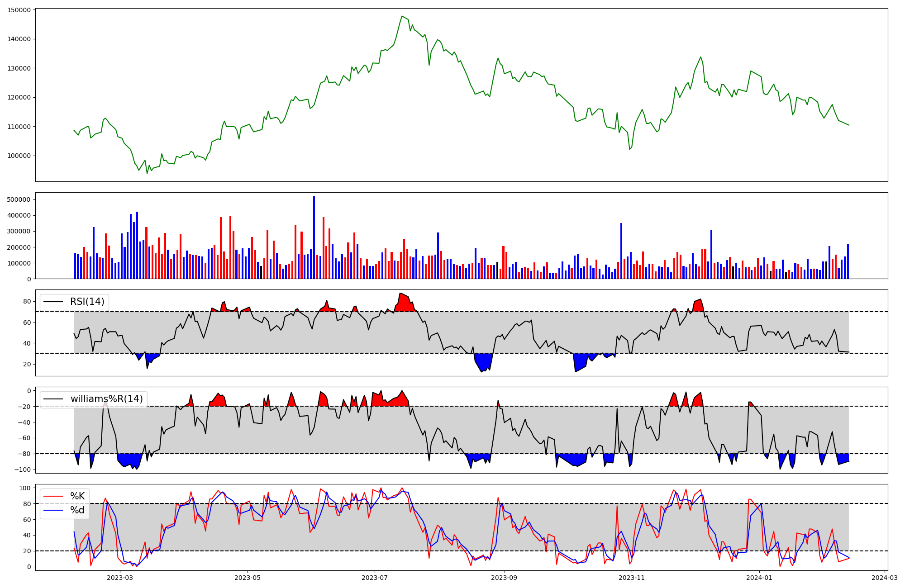Click the 100000 price axis label
This screenshot has width=905, height=588.
19,156
